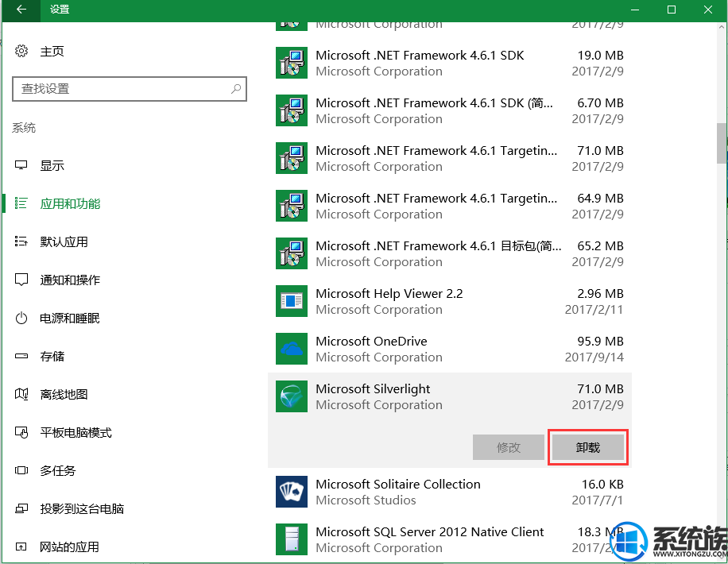This screenshot has width=728, height=564.
Task: Click the SQL Server 2012 Native Client icon
Action: tap(292, 539)
